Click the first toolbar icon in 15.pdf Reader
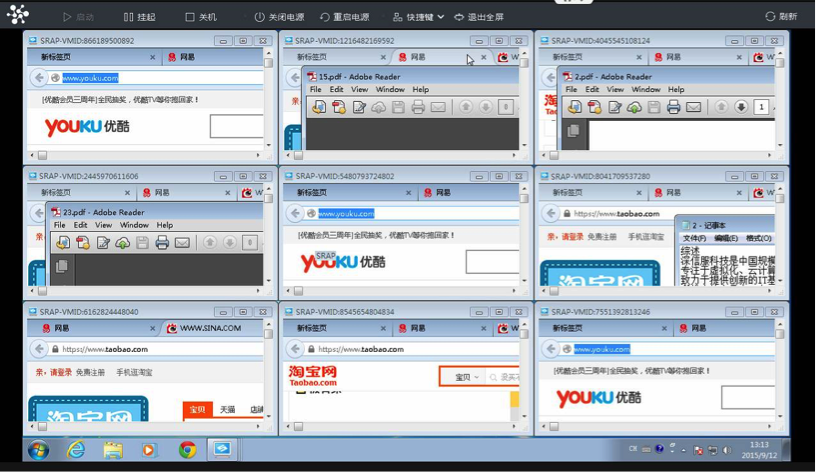816x472 pixels. point(319,107)
